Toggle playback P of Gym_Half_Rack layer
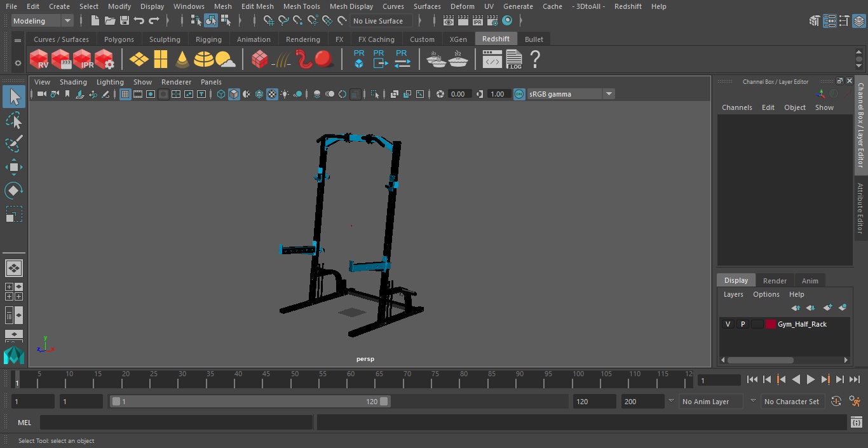The image size is (868, 448). click(742, 324)
